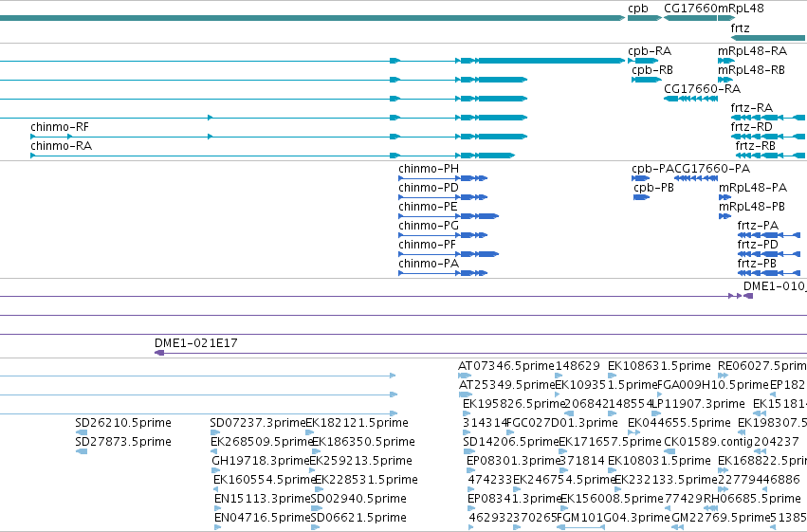Screen dimensions: 807x532
Task: Click the EK160554.5prime EST label
Action: pos(265,480)
